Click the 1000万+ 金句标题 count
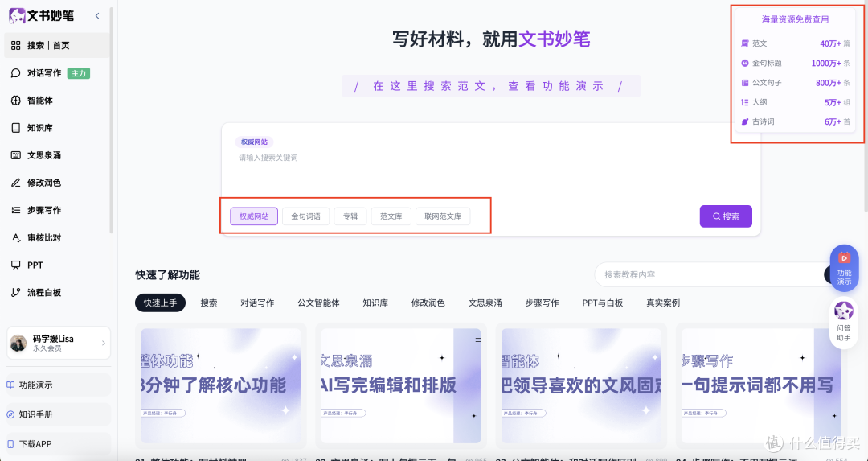This screenshot has height=461, width=868. tap(826, 64)
